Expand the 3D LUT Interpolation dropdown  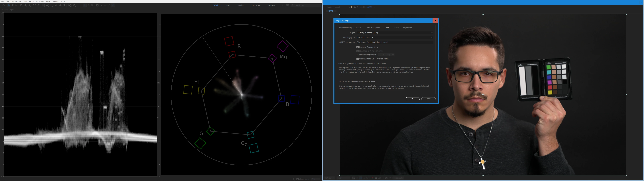[x=394, y=42]
